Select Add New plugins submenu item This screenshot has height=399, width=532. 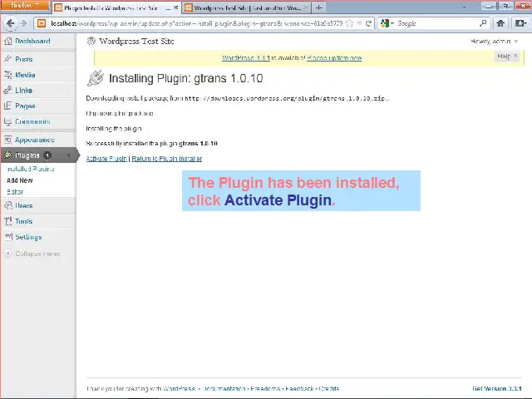click(x=20, y=180)
